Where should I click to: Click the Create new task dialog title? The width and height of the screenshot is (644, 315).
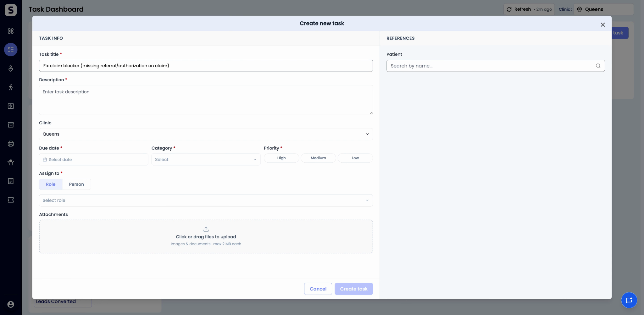coord(322,23)
